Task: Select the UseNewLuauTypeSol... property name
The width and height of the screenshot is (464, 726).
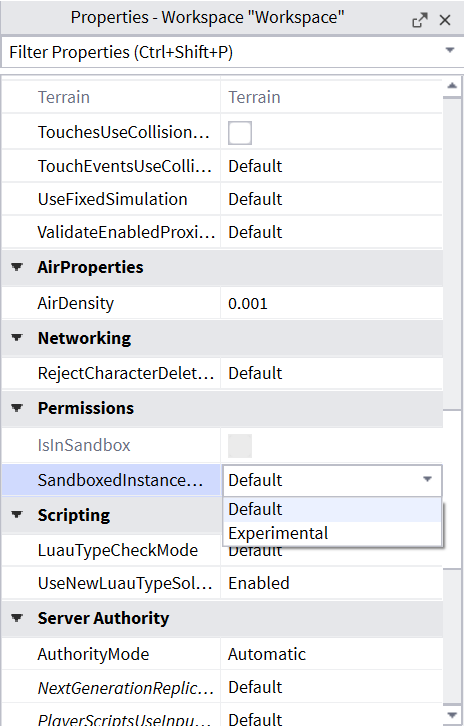Action: coord(125,583)
